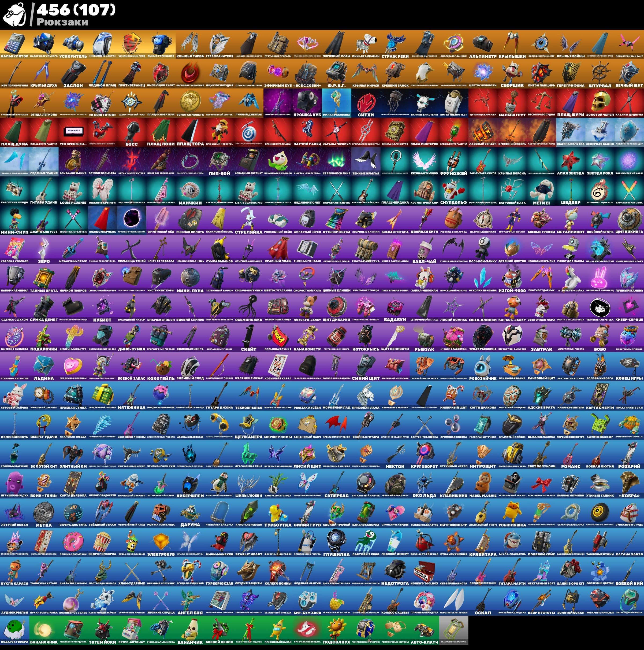
Task: Choose the Гитара Джона guitar
Action: pyautogui.click(x=219, y=396)
